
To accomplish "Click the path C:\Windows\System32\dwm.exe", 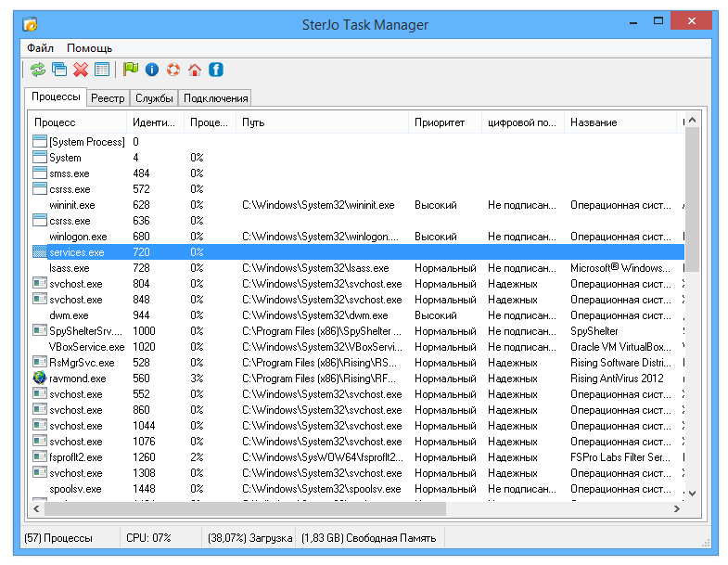I will (x=314, y=315).
